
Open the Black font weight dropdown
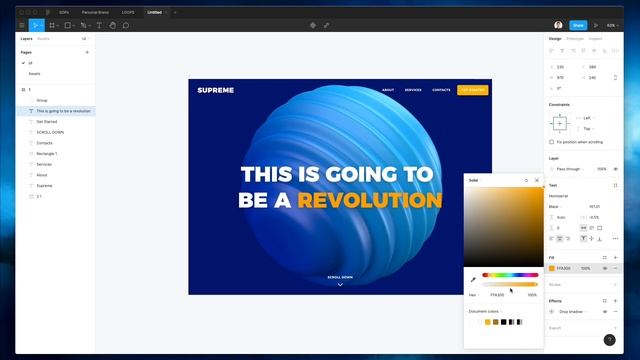tap(556, 207)
